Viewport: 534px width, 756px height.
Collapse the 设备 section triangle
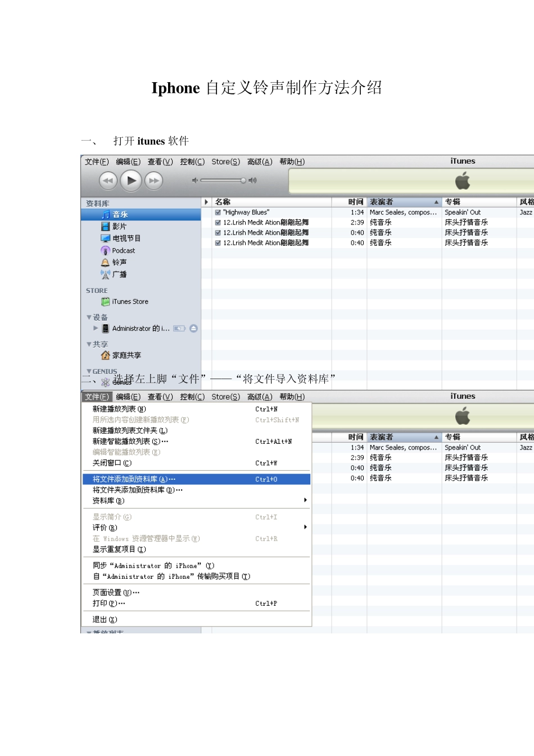coord(89,317)
